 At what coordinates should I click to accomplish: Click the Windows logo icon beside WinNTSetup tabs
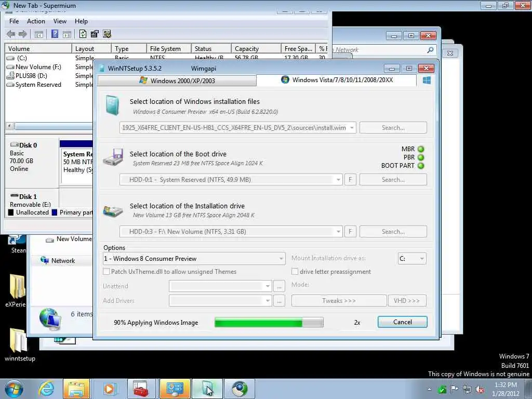click(x=427, y=80)
